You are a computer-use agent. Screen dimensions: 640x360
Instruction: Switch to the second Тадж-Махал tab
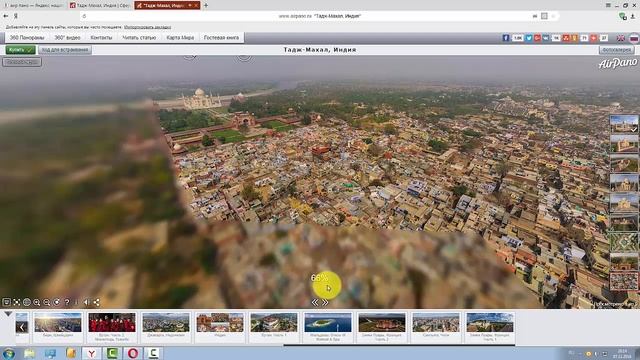click(100, 5)
